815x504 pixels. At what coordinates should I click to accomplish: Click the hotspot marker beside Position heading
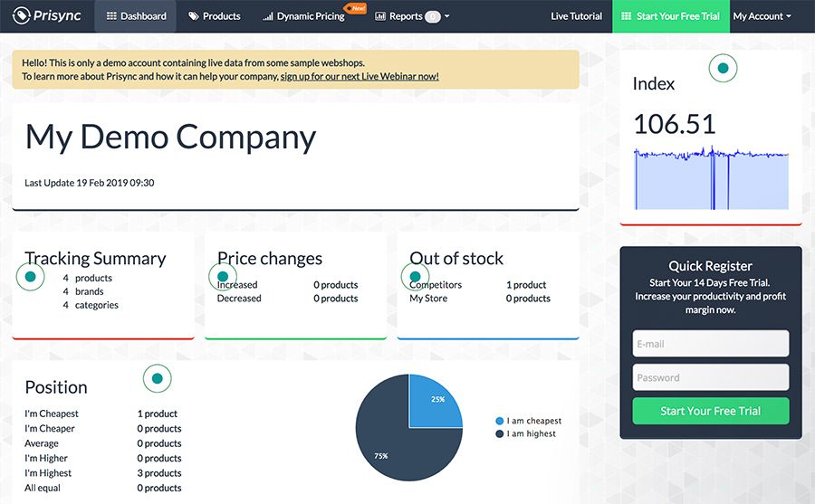157,378
